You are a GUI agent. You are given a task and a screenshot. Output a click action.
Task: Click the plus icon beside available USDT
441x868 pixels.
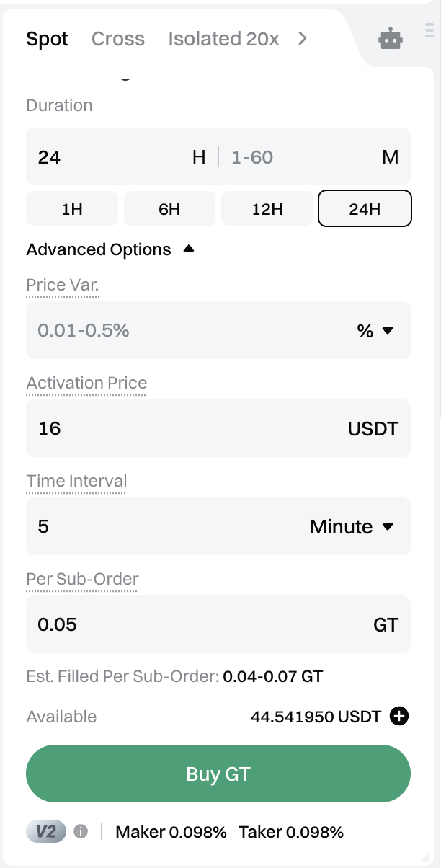point(399,717)
